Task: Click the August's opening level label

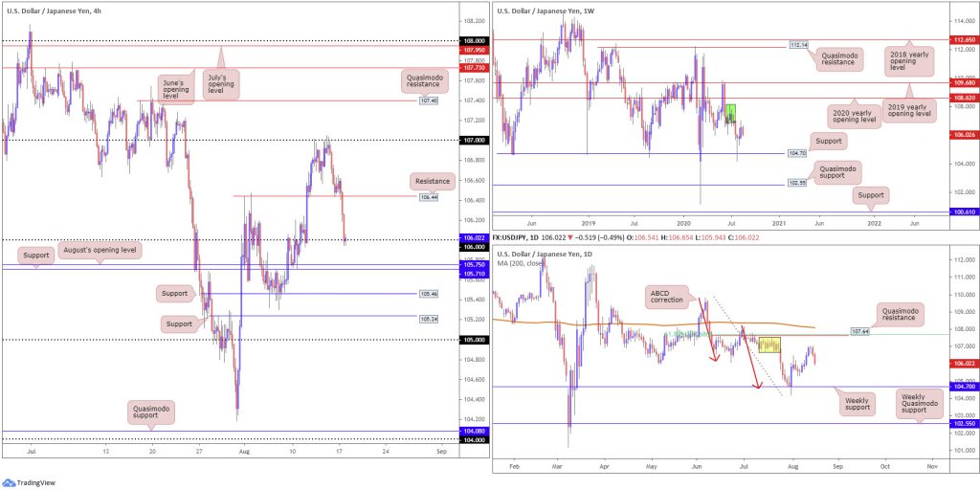Action: pyautogui.click(x=100, y=251)
